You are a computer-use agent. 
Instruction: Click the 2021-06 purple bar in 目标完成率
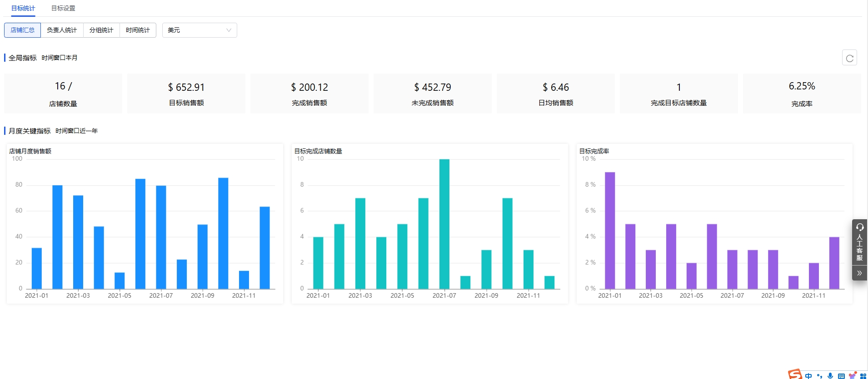pos(712,256)
